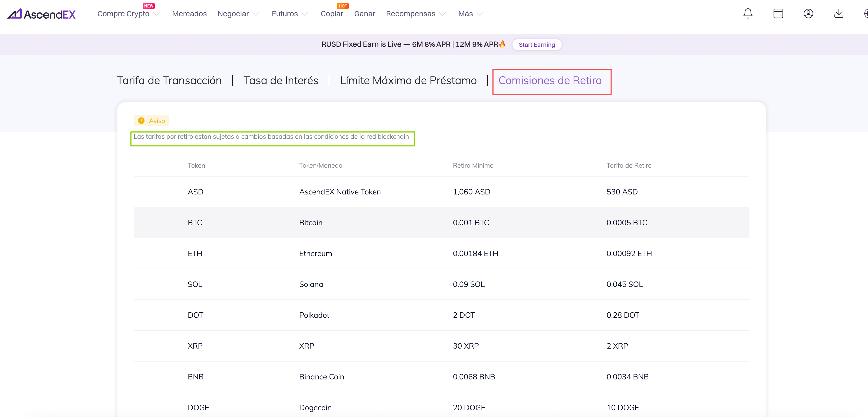
Task: Switch to Tarifa de Transacción tab
Action: click(x=169, y=81)
